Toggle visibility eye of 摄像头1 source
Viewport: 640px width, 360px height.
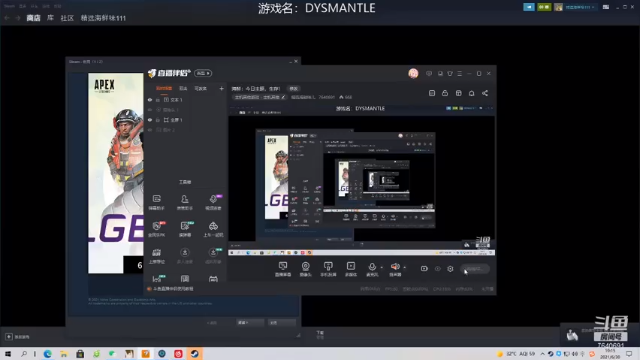tap(150, 110)
